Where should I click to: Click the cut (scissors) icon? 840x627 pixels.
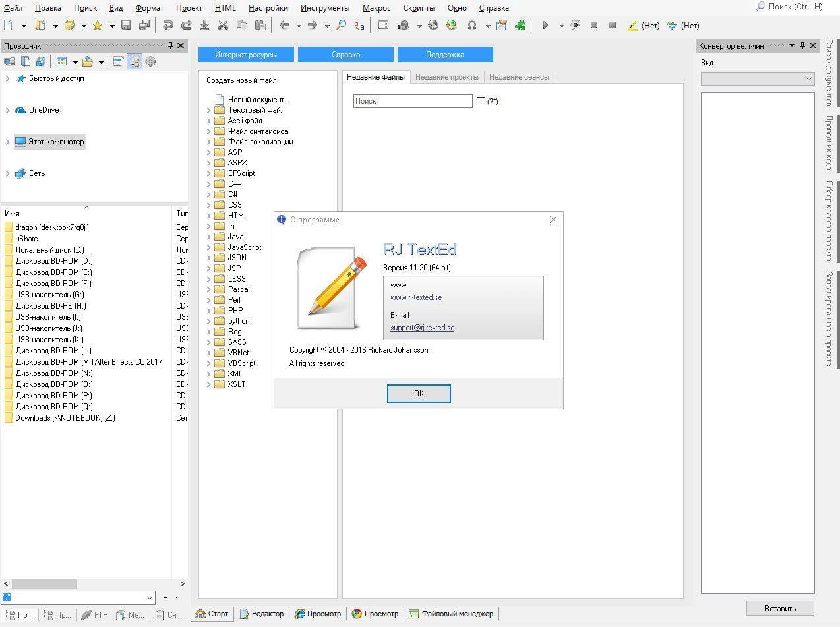(x=223, y=26)
